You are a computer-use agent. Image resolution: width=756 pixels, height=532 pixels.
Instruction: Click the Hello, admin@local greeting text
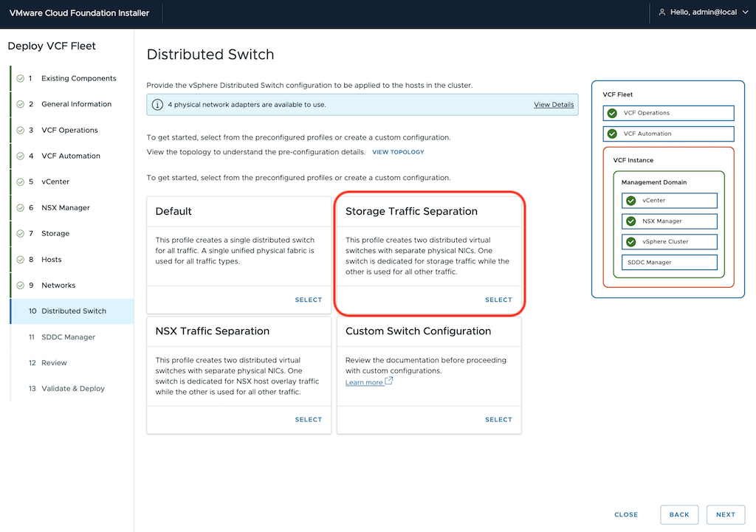pyautogui.click(x=703, y=13)
